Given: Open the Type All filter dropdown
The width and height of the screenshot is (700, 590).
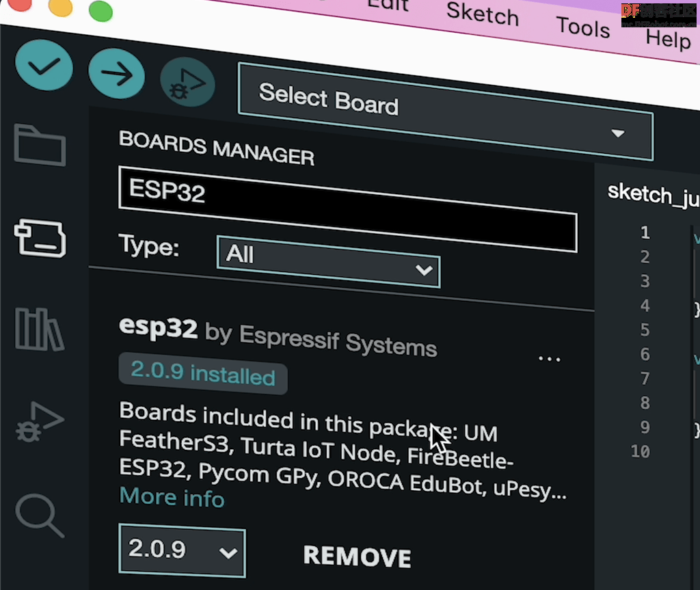Looking at the screenshot, I should (329, 262).
